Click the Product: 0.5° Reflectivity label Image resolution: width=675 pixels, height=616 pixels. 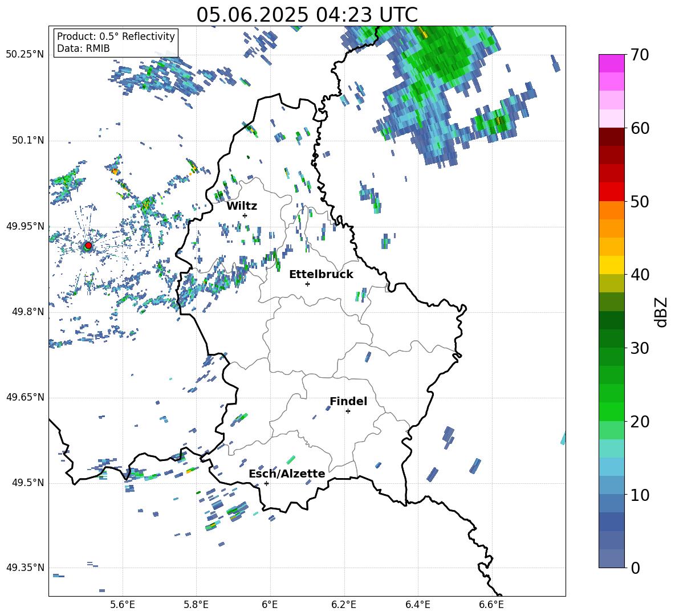pos(116,36)
